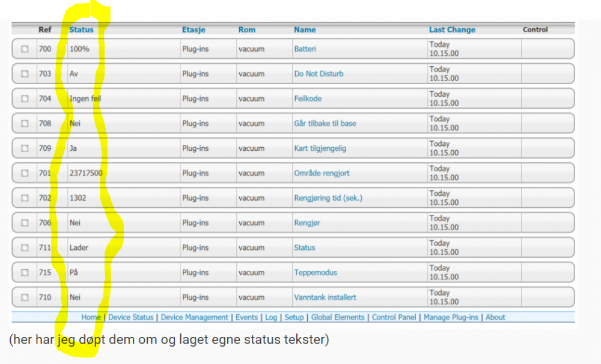
Task: Open Rengjøring tid (sek.) device
Action: click(328, 198)
